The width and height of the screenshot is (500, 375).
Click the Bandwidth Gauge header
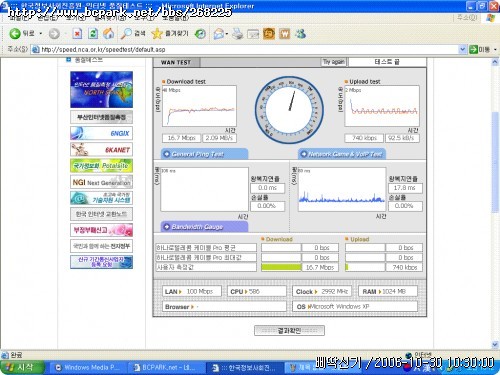pyautogui.click(x=204, y=227)
